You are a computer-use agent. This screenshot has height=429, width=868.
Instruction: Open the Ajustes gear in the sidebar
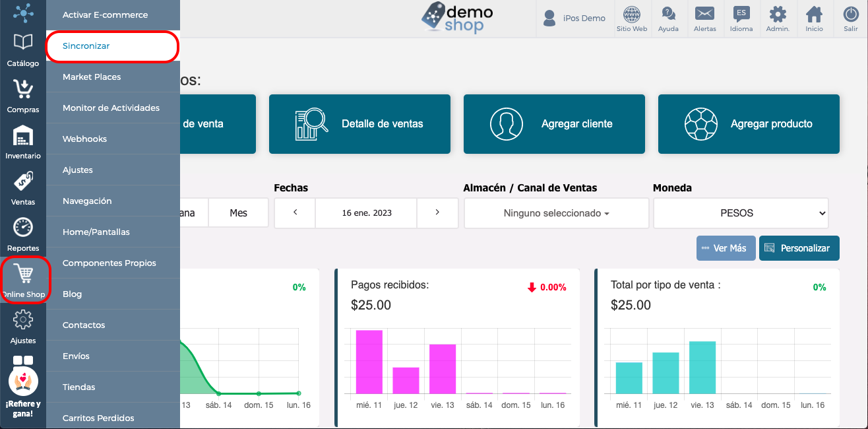pyautogui.click(x=23, y=327)
